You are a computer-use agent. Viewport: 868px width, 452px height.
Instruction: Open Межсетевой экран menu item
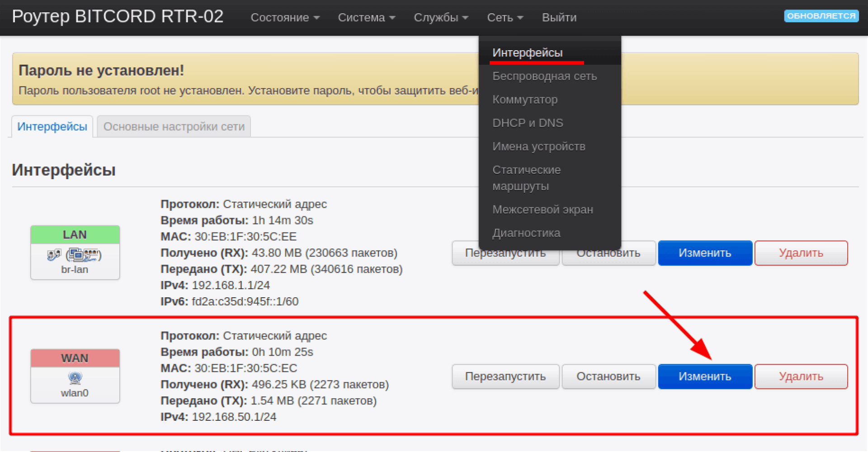click(x=542, y=209)
